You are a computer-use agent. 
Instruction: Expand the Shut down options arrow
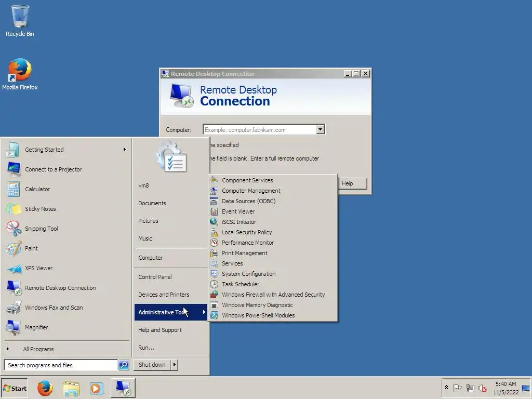coord(174,365)
